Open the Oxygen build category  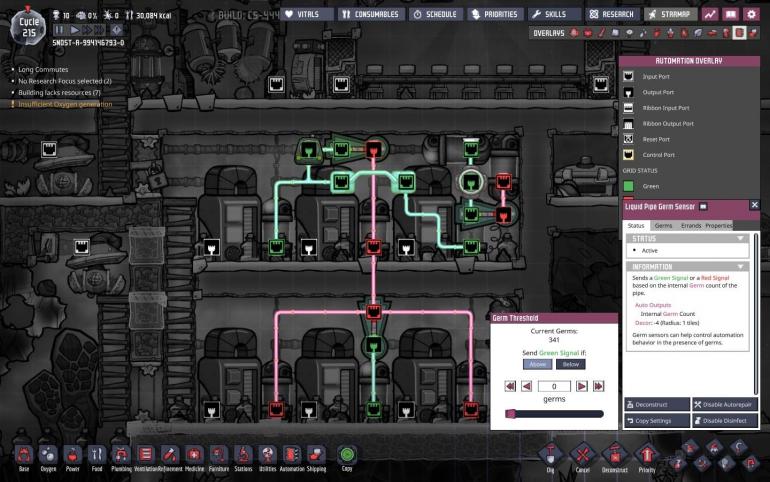[x=48, y=456]
